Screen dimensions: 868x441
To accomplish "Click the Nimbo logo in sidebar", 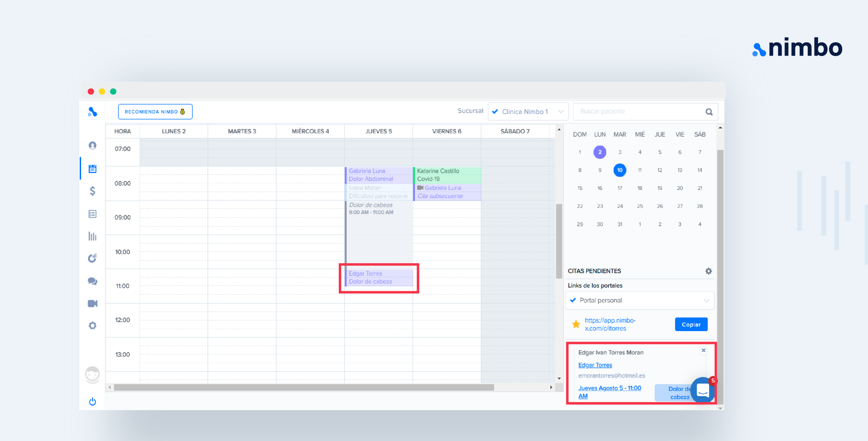I will [x=92, y=112].
